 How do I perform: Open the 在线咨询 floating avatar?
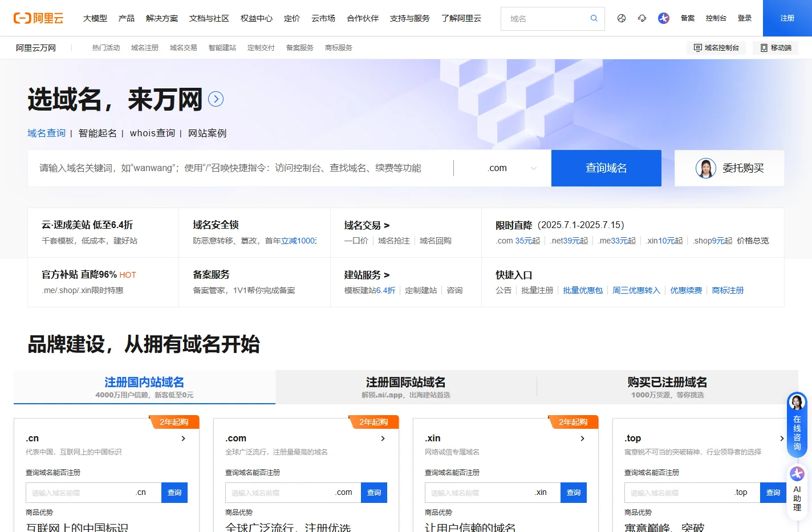click(797, 403)
